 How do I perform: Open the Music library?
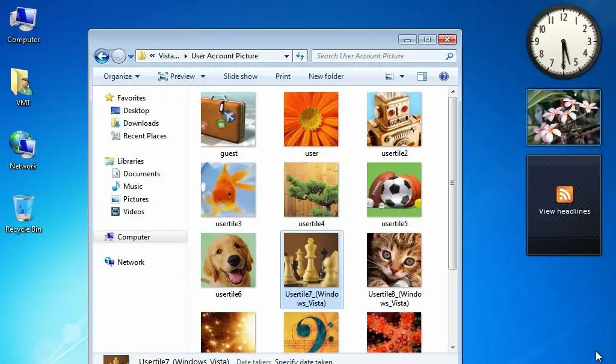point(133,187)
